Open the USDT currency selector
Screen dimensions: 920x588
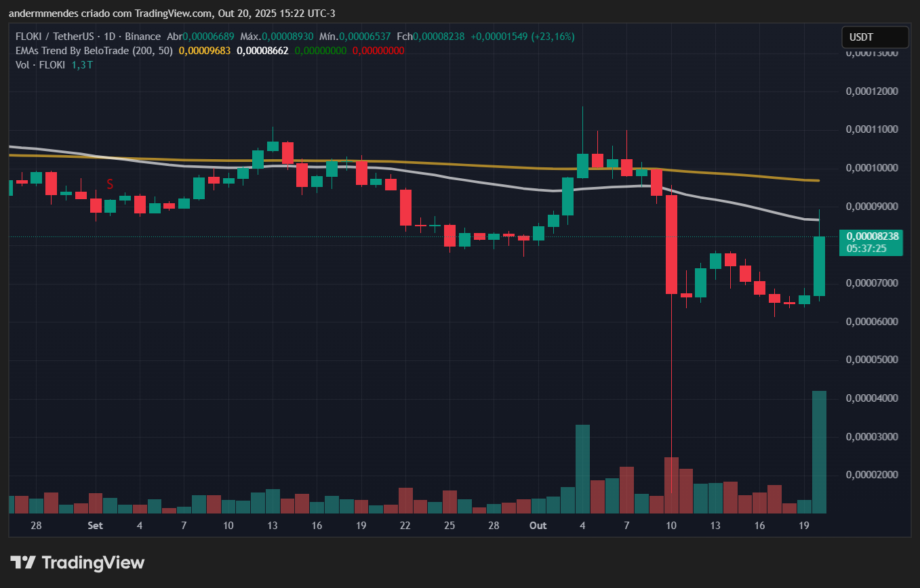pos(875,37)
